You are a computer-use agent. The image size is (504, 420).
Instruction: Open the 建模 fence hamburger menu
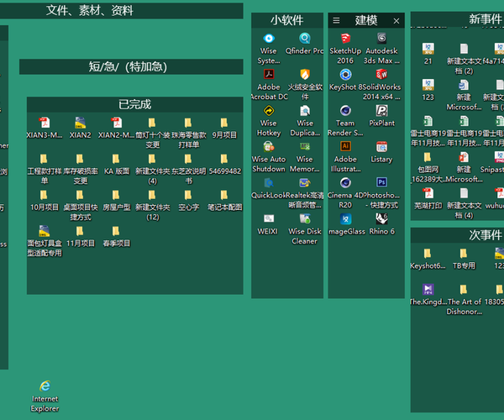[336, 20]
